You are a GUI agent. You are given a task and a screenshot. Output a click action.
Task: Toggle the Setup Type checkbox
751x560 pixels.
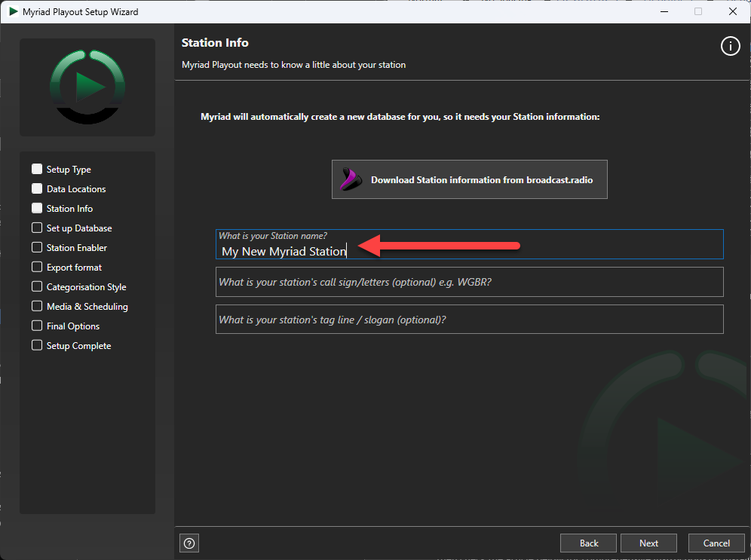point(37,169)
